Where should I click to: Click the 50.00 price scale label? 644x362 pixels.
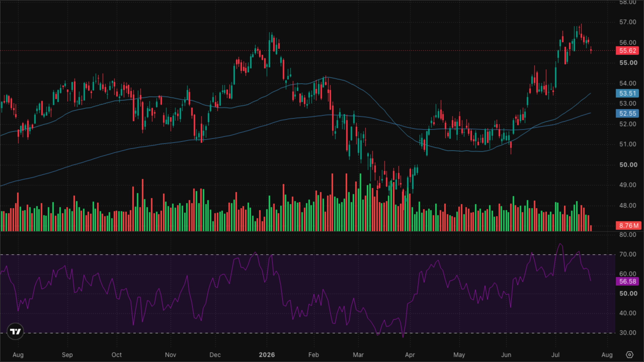pos(628,165)
